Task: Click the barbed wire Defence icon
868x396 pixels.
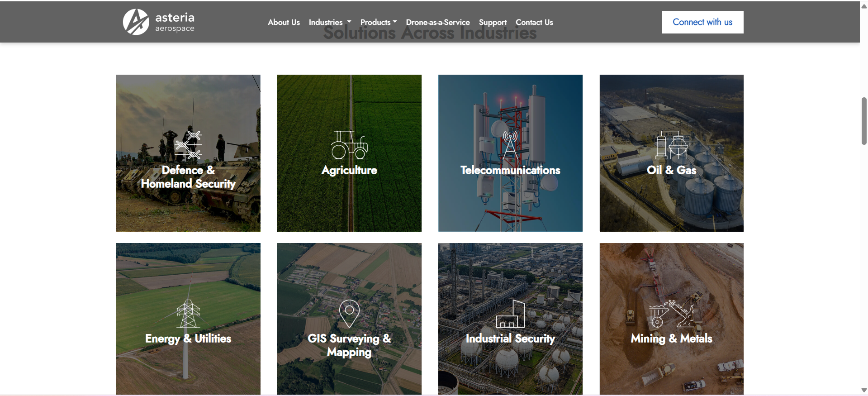Action: [x=188, y=145]
